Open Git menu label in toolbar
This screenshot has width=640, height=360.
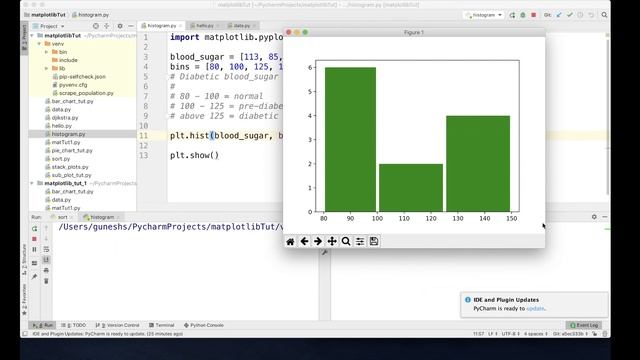coord(547,15)
